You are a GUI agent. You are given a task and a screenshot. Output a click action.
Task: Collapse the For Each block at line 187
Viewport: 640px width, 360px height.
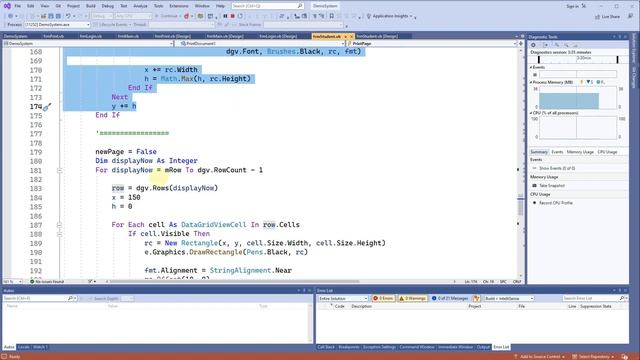(60, 225)
